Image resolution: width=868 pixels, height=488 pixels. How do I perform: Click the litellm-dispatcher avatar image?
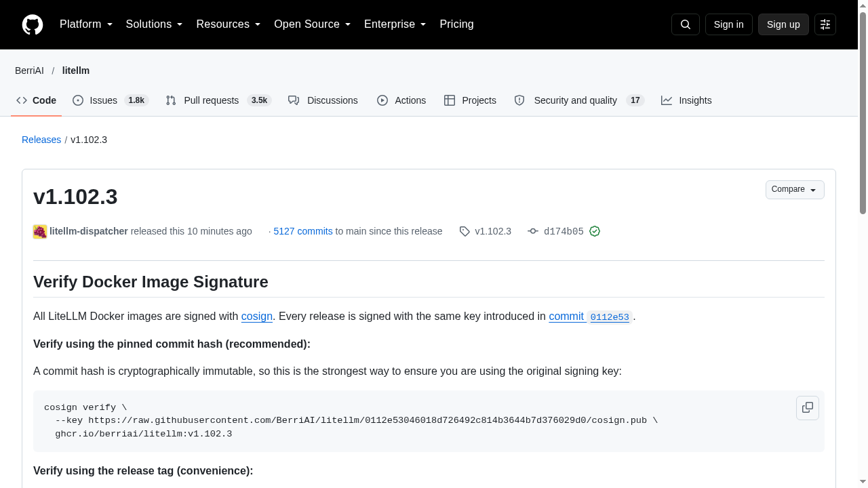[40, 232]
